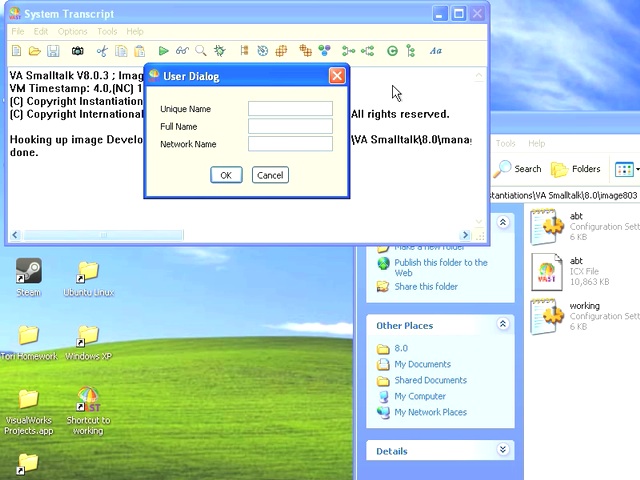The image size is (640, 480).
Task: Open My Computer in Other Places
Action: [420, 396]
